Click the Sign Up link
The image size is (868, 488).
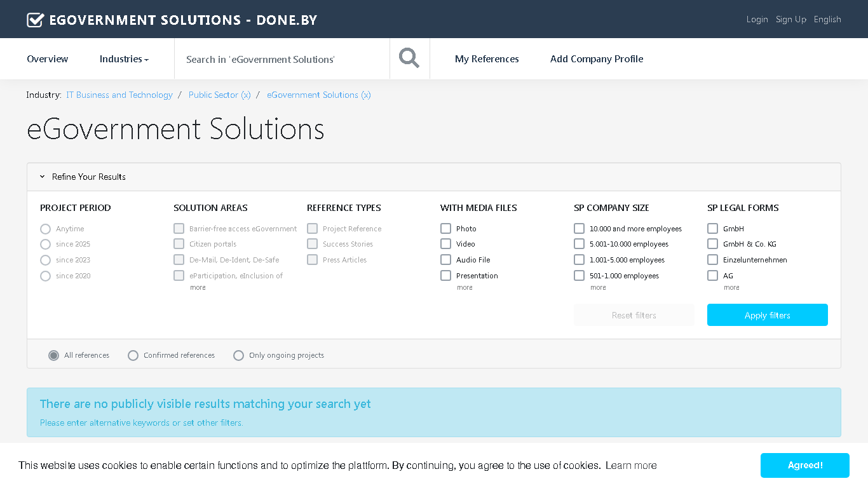(x=791, y=20)
